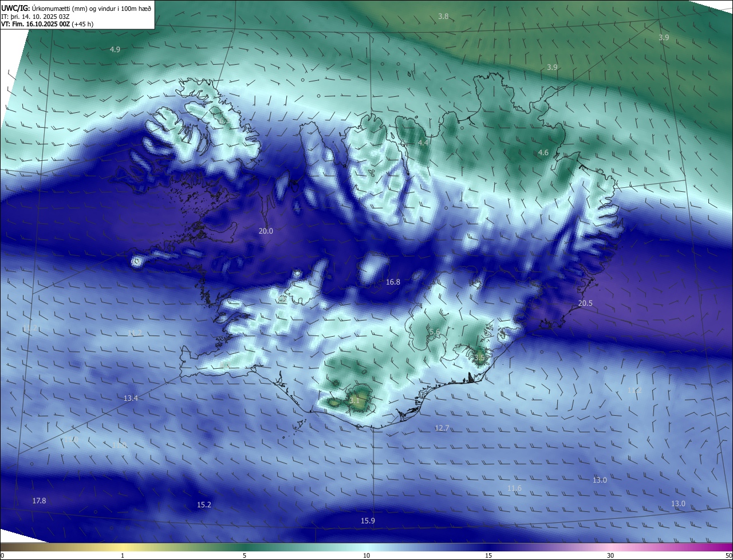733x560 pixels.
Task: Click the 15.9 value at the bottom
Action: point(368,521)
